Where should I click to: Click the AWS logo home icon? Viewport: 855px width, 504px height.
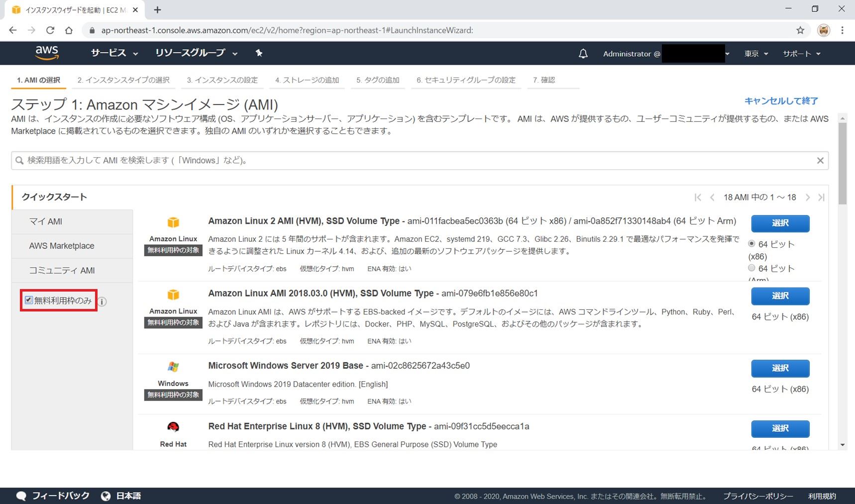47,53
